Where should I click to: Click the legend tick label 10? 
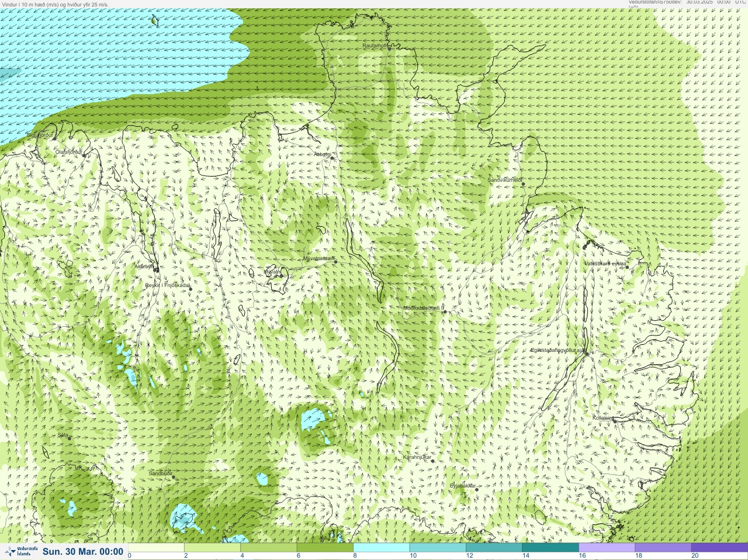413,556
